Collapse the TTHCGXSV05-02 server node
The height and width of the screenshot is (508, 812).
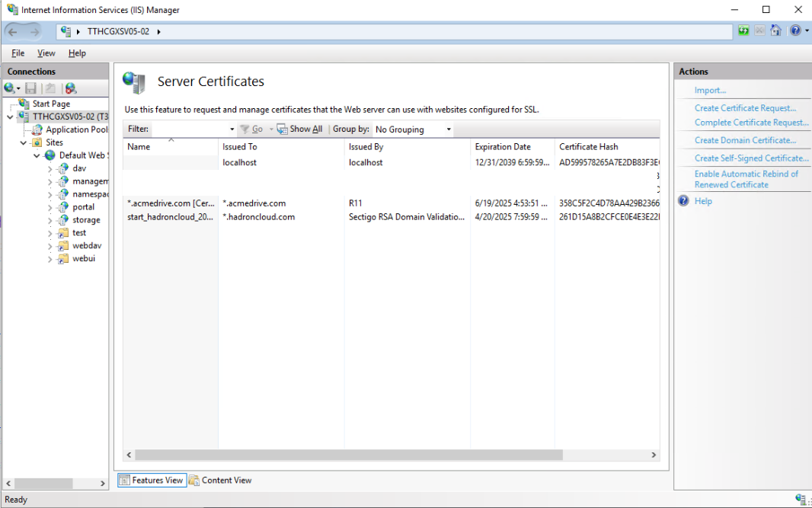click(x=10, y=117)
